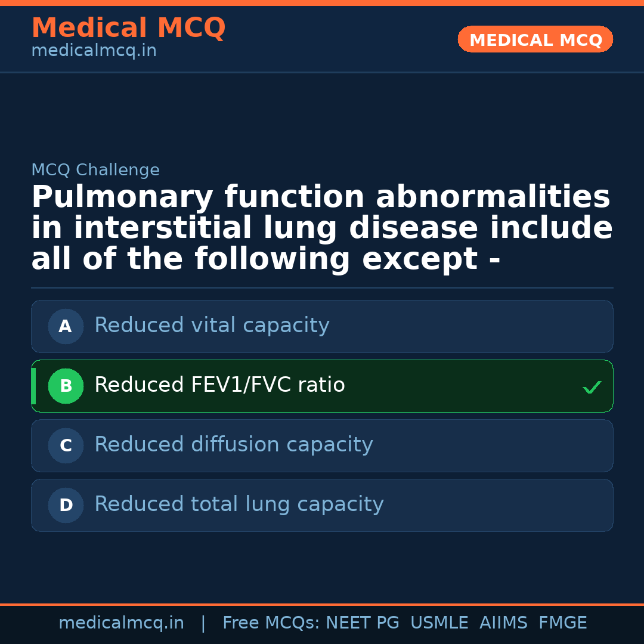The width and height of the screenshot is (644, 644).
Task: Pick the letter D option circle
Action: (66, 505)
